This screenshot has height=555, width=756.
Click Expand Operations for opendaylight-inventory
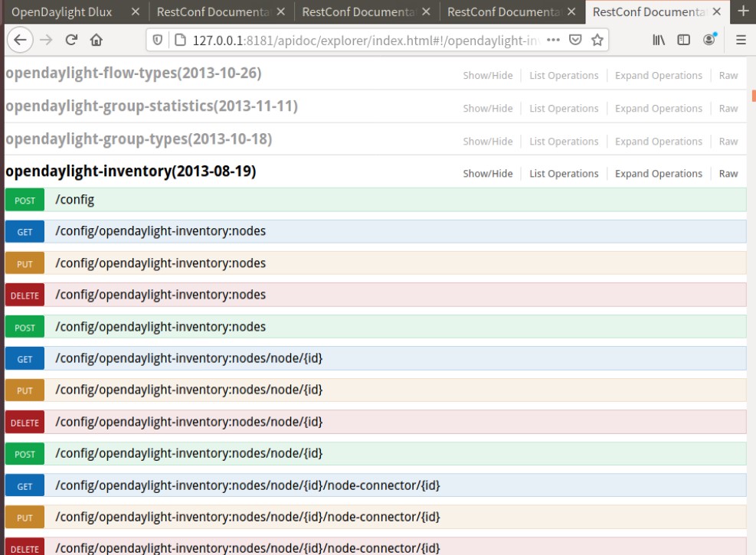[x=658, y=174]
